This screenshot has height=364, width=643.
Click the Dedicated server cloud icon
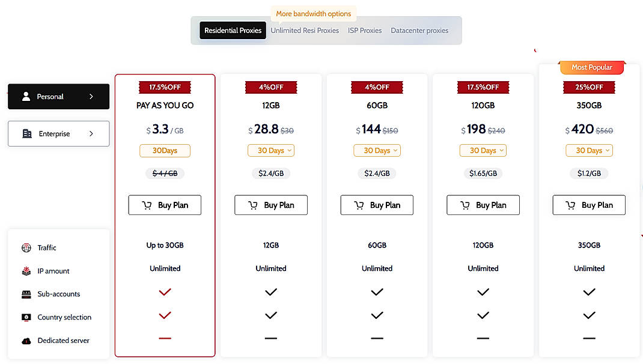(x=26, y=340)
